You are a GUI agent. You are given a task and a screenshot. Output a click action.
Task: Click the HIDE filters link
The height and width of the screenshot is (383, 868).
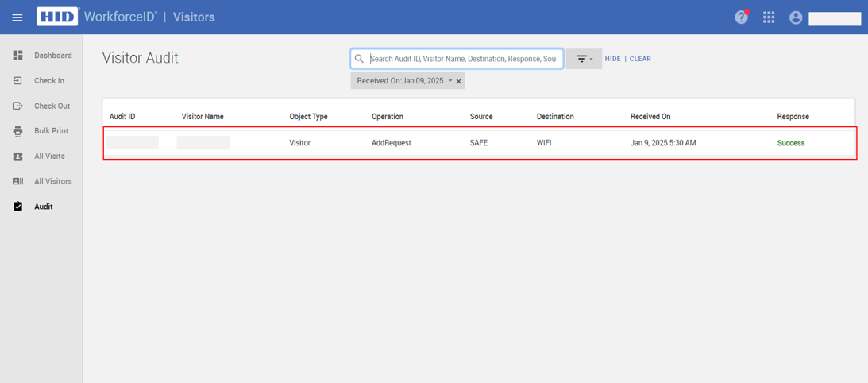pos(613,59)
